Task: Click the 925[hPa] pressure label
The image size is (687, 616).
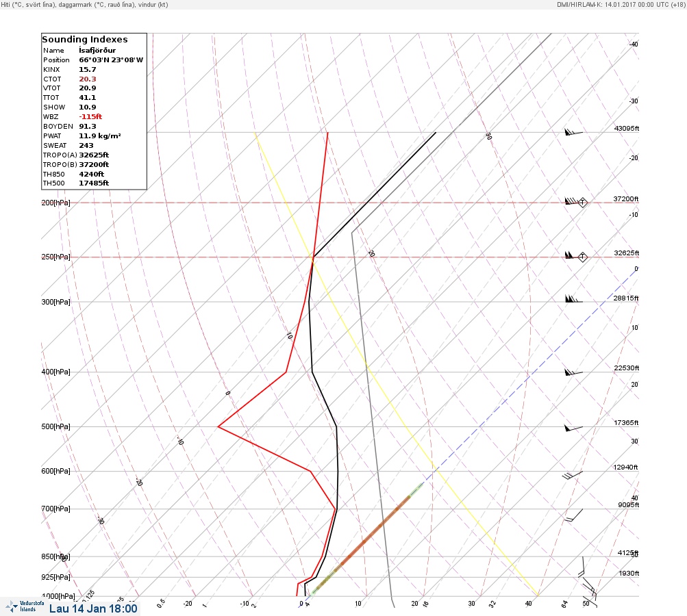Action: tap(55, 577)
